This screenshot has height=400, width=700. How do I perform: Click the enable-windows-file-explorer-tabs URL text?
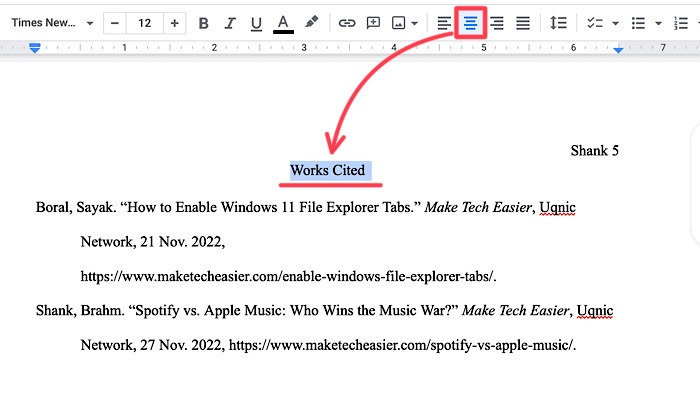pyautogui.click(x=288, y=276)
